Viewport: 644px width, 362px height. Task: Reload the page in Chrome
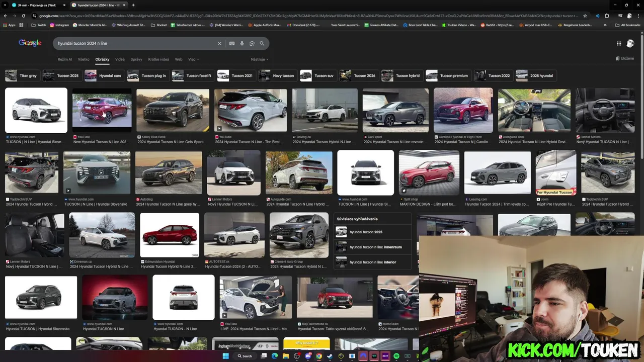(x=23, y=16)
